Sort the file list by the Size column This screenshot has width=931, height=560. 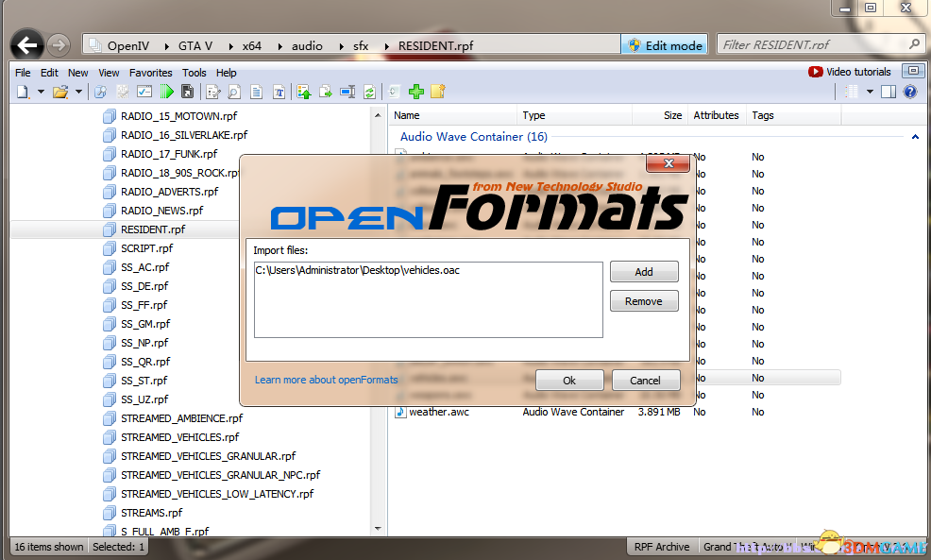point(659,115)
